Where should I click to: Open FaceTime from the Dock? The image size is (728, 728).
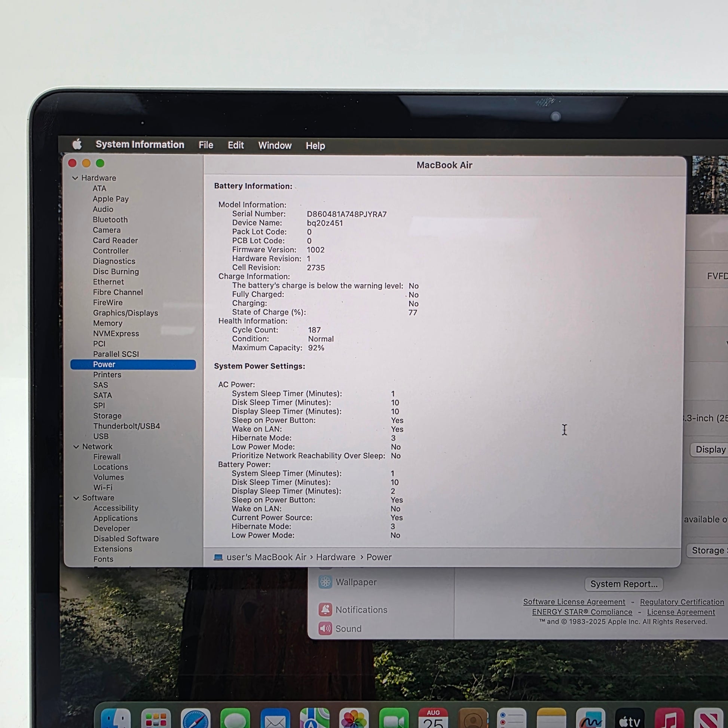tap(394, 718)
